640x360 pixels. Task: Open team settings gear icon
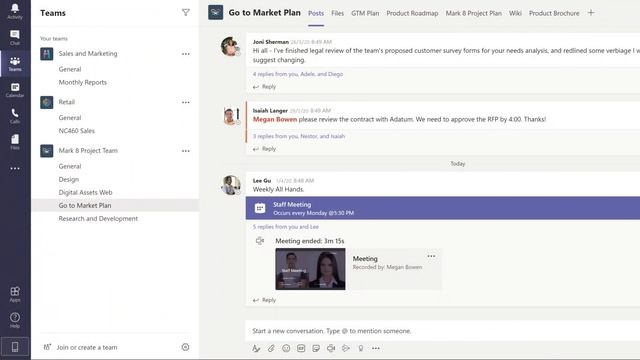click(x=185, y=347)
